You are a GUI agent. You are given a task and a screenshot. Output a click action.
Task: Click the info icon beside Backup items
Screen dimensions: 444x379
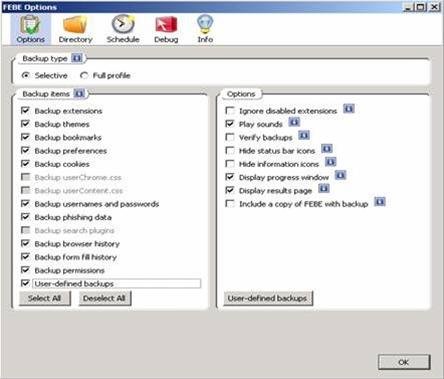click(79, 94)
